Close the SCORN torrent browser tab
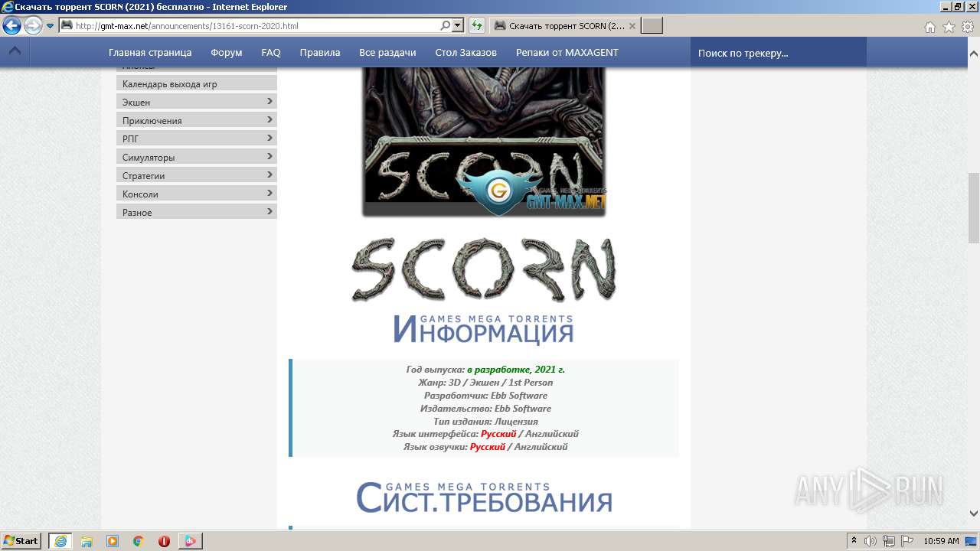 coord(632,26)
